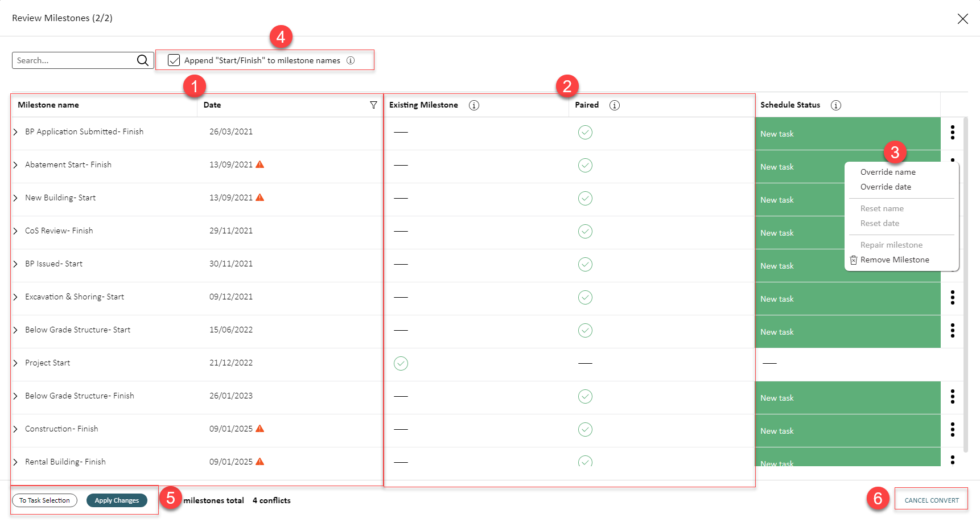Open info icon beside Append Start/Finish option
The image size is (980, 522).
click(x=351, y=60)
